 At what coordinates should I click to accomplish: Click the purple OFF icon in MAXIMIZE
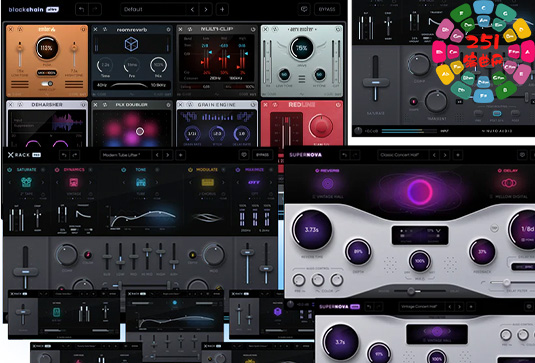[254, 182]
